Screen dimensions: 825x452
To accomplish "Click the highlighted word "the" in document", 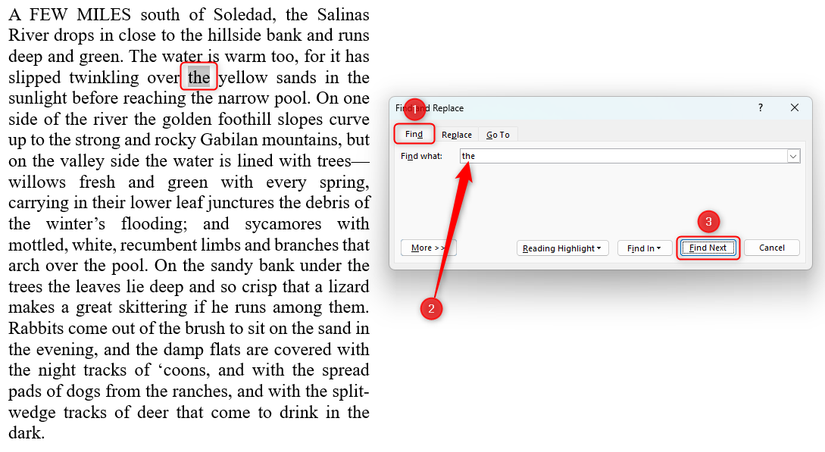I will coord(199,77).
